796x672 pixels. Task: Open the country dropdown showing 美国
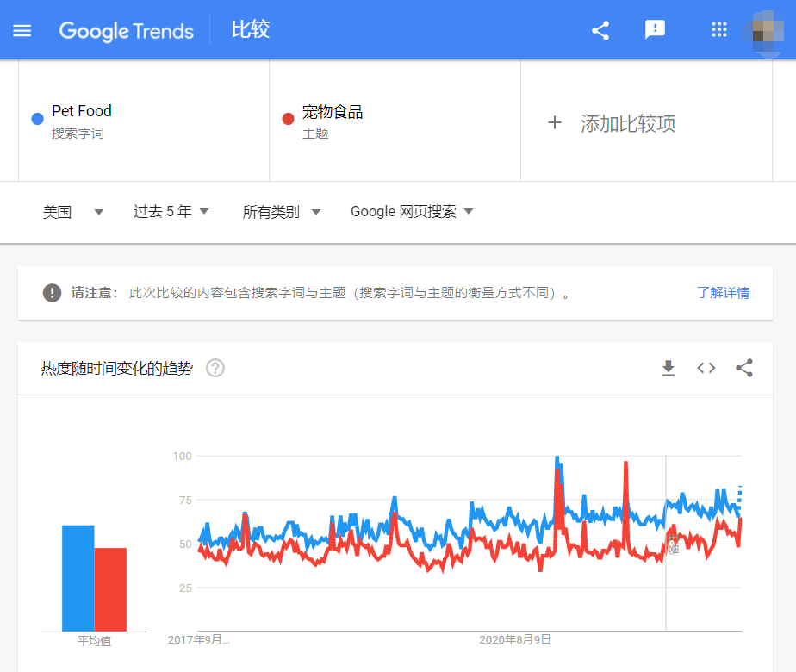(x=73, y=211)
